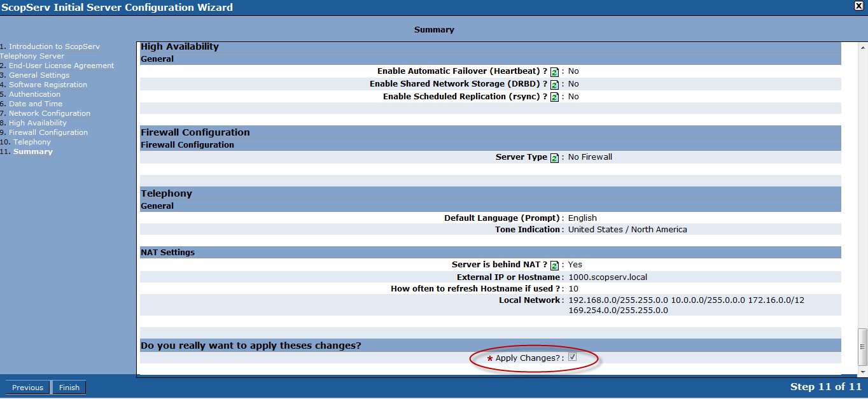Click the Step 11 of 11 indicator
The width and height of the screenshot is (868, 399).
[x=825, y=386]
